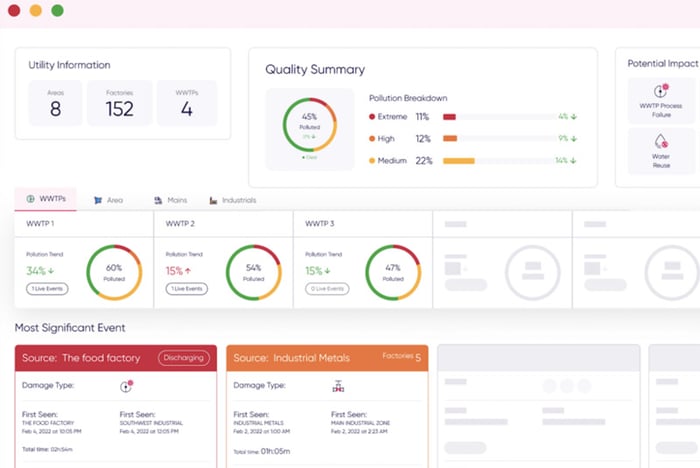Click the WWTP 3 trend down arrow
Viewport: 700px width, 468px height.
tap(327, 271)
